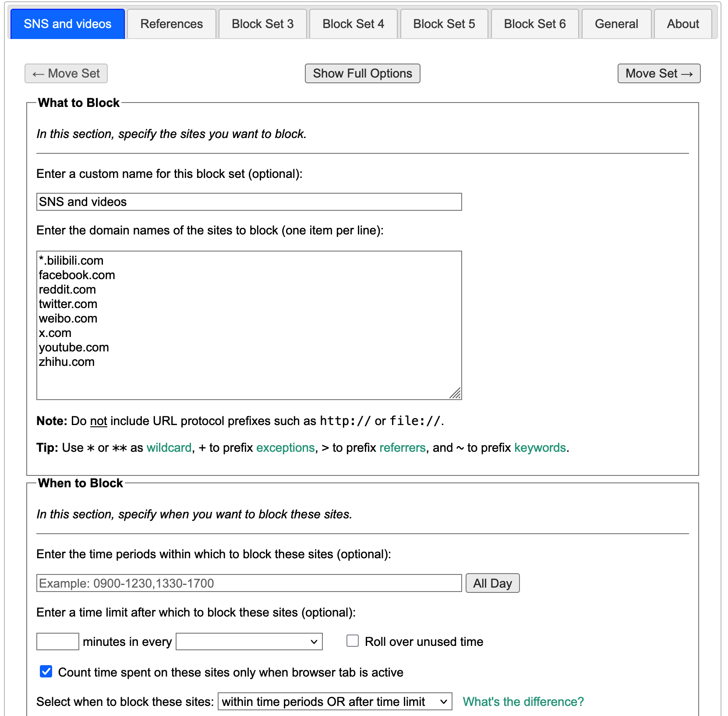
Task: Click the custom block set name field
Action: click(249, 202)
